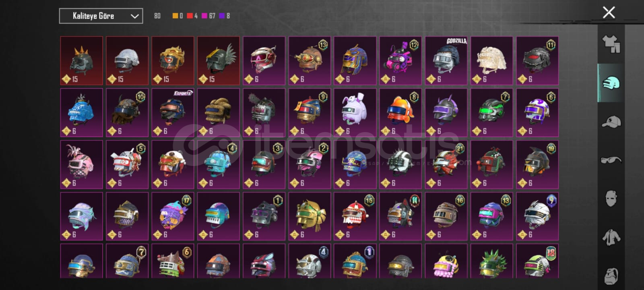644x290 pixels.
Task: Select the spiked mohawk red helmet
Action: tap(82, 61)
